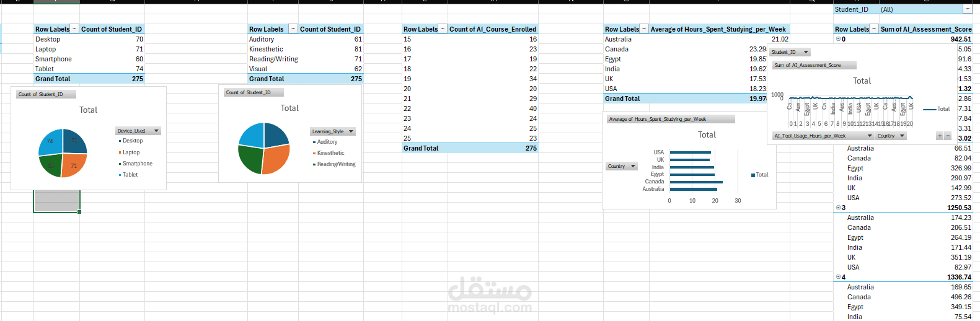980x321 pixels.
Task: Select the Count of AI_Course_Enrolled header cell
Action: coord(493,29)
